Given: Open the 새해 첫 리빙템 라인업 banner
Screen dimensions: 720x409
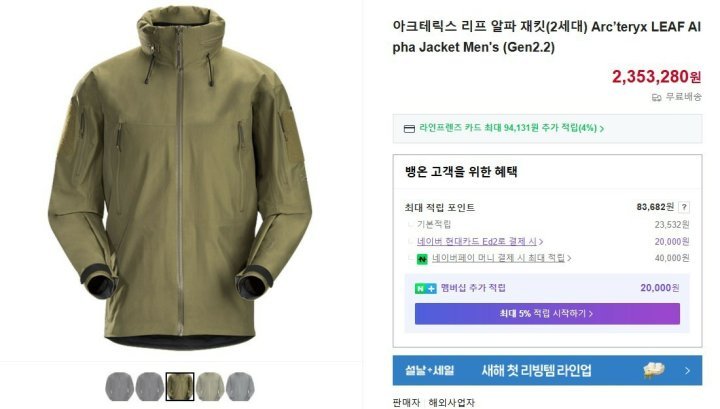Looking at the screenshot, I should pos(547,370).
